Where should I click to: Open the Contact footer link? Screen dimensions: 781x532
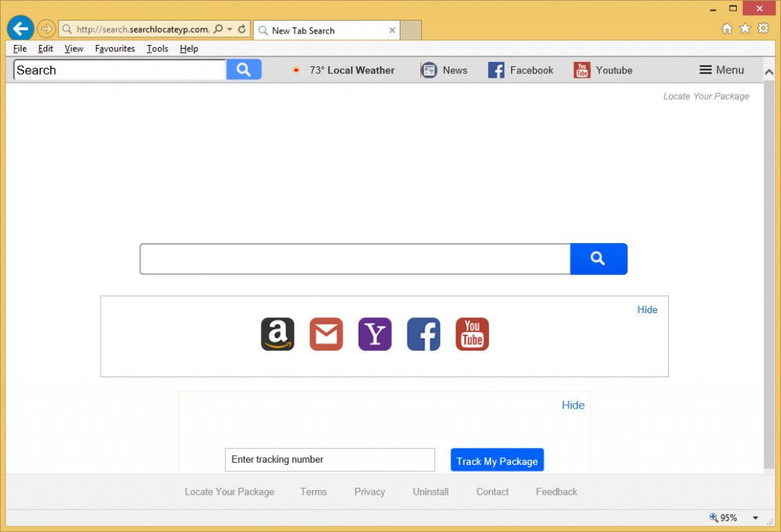click(x=492, y=492)
